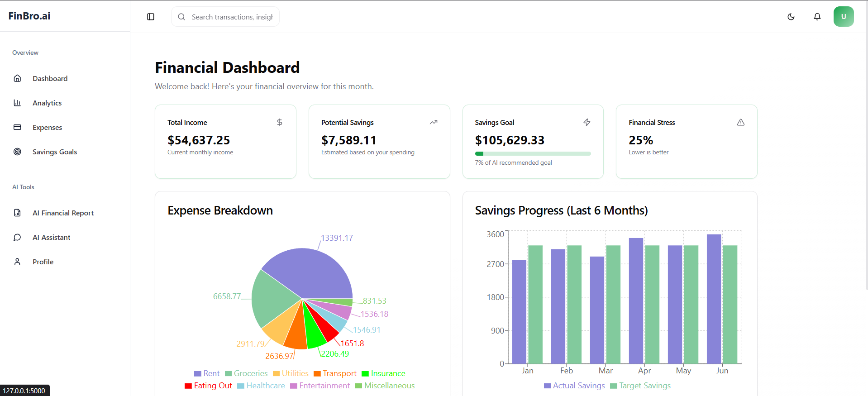Open the user avatar menu
This screenshot has height=396, width=868.
pyautogui.click(x=844, y=17)
